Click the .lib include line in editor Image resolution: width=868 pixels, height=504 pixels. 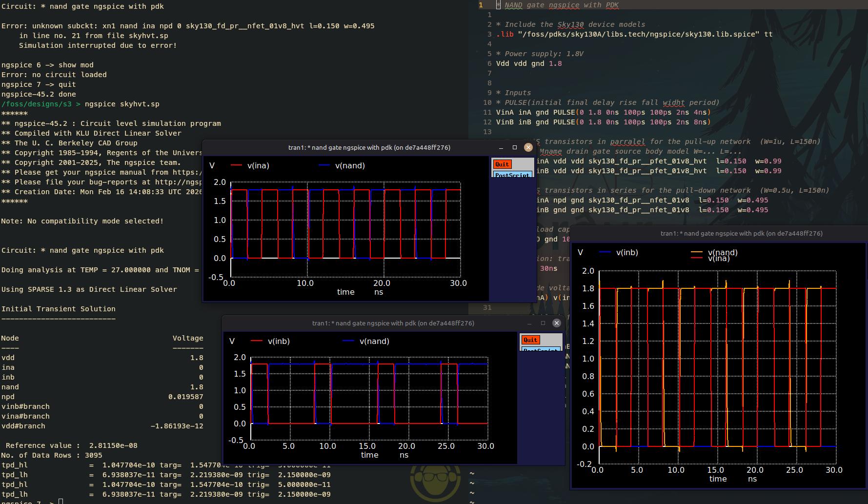click(634, 34)
